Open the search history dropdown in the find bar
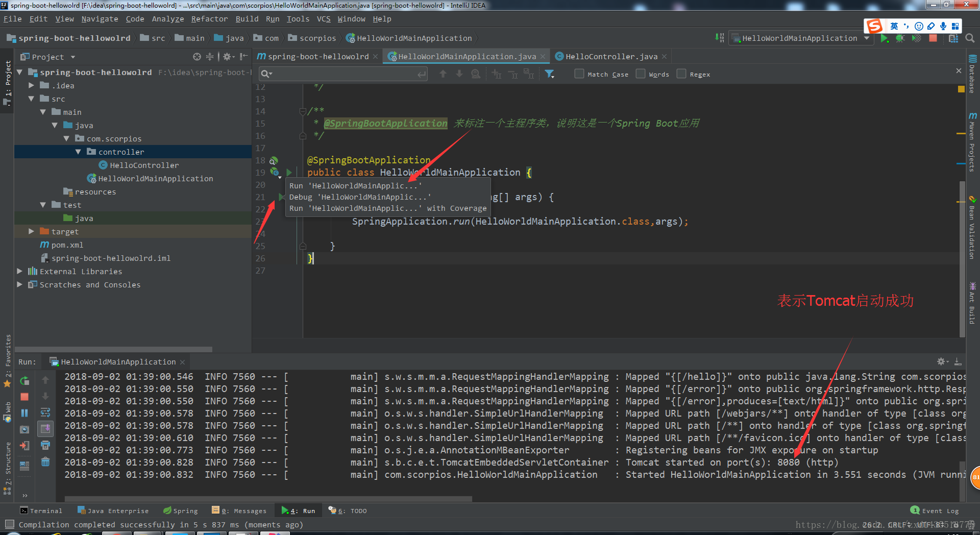The height and width of the screenshot is (535, 980). coord(266,74)
